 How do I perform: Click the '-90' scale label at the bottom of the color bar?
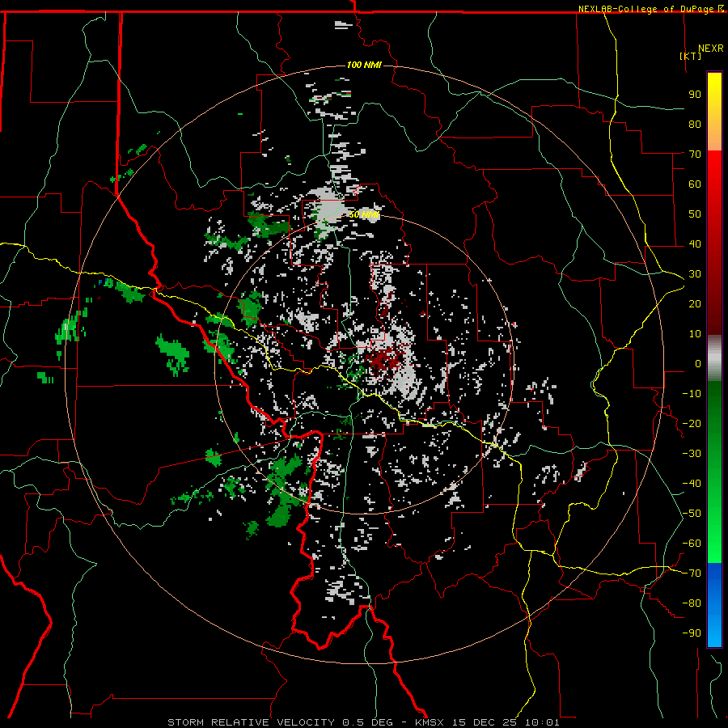click(692, 633)
